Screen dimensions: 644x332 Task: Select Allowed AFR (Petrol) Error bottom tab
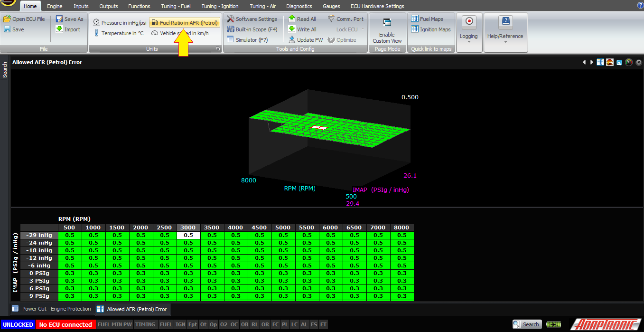132,309
